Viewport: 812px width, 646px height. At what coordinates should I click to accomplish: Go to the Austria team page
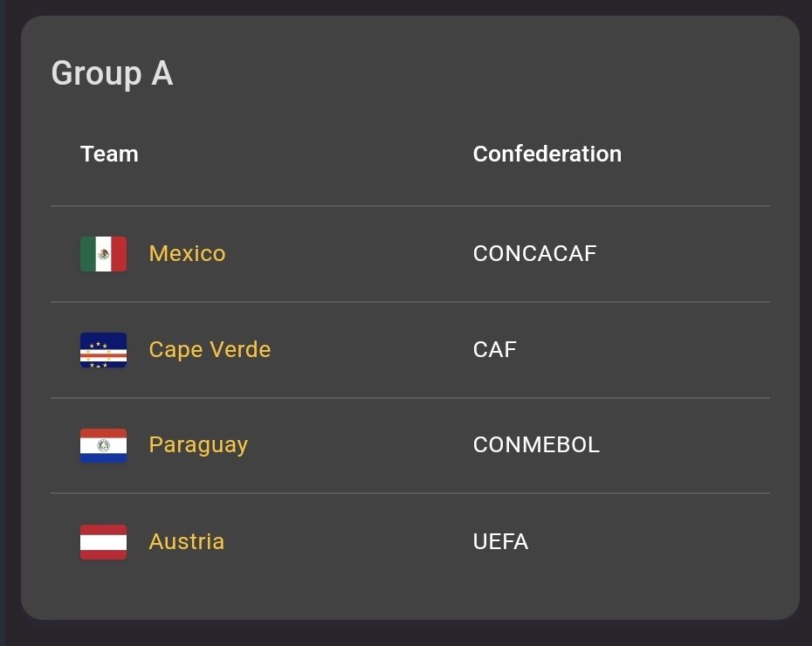pyautogui.click(x=186, y=541)
